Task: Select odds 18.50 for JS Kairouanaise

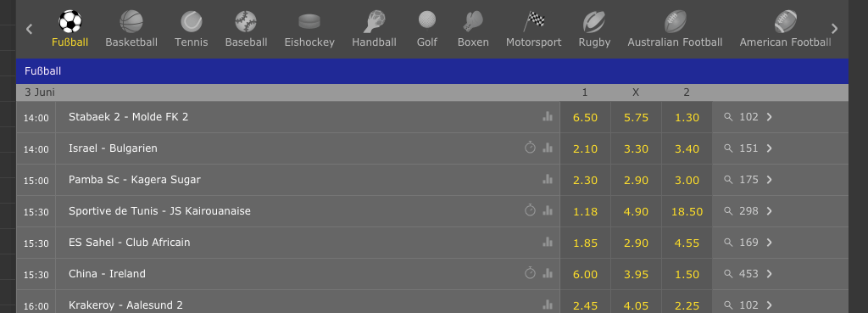Action: point(687,211)
